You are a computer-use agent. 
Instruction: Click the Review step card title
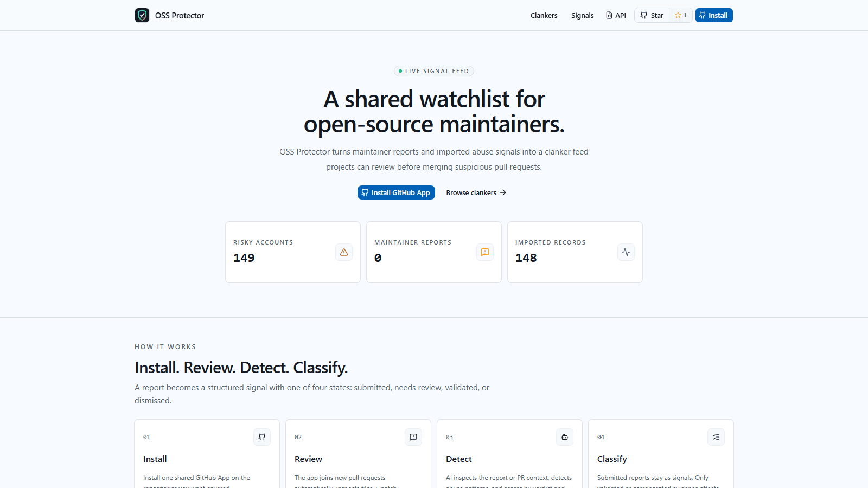pyautogui.click(x=308, y=459)
